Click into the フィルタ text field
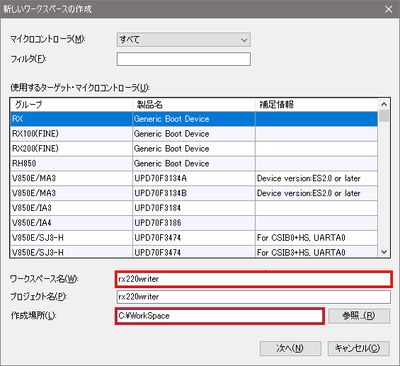Screen dimensions: 400x366 (x=183, y=59)
